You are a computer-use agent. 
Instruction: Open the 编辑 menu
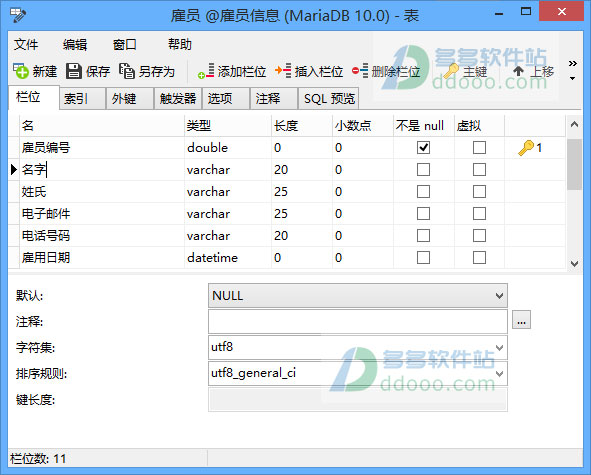tap(75, 44)
